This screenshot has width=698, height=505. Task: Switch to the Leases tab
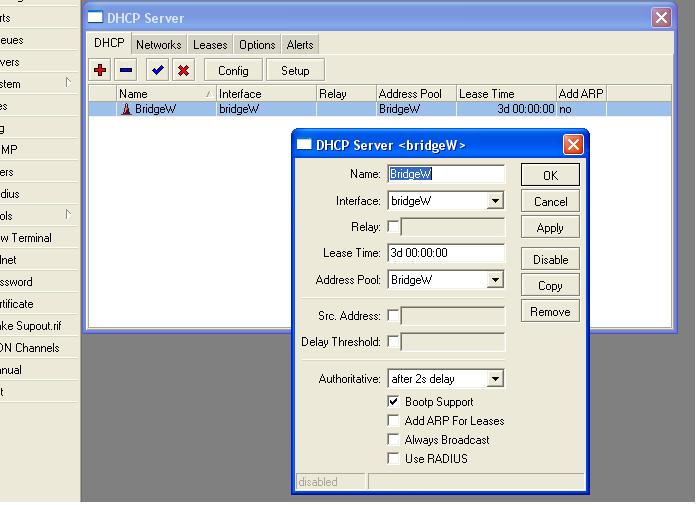pyautogui.click(x=210, y=45)
